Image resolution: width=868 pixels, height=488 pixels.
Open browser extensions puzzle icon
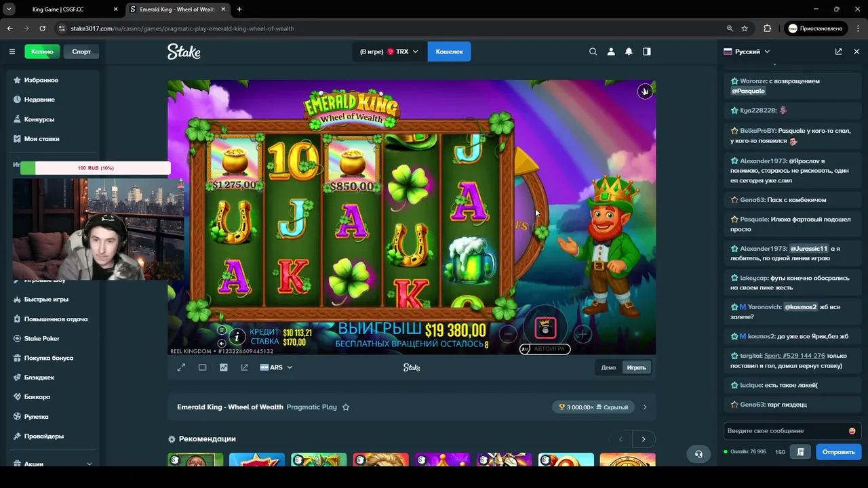coord(768,28)
